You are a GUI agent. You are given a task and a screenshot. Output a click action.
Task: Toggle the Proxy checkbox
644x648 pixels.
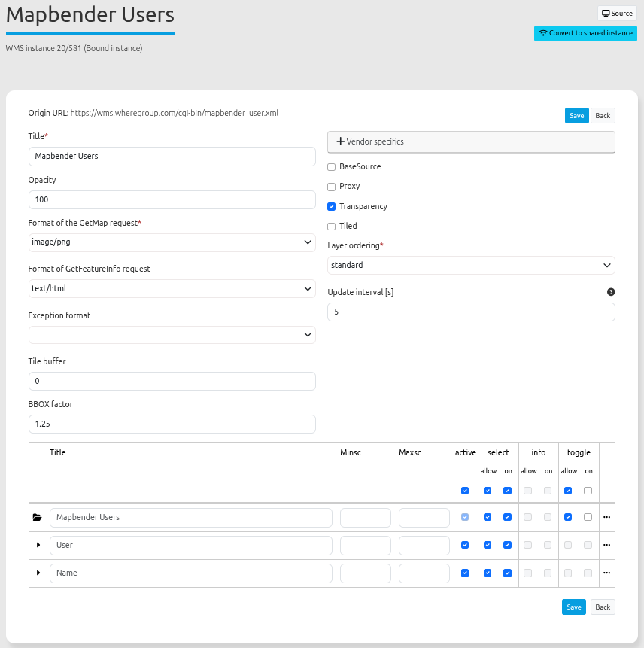pyautogui.click(x=332, y=187)
